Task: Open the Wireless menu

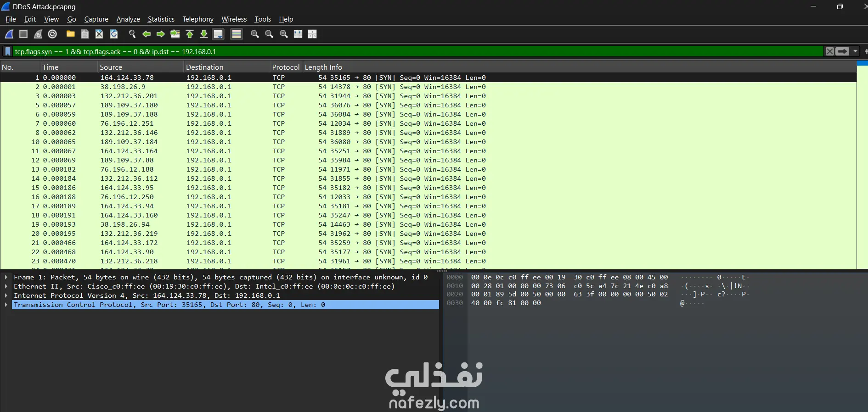Action: point(234,19)
